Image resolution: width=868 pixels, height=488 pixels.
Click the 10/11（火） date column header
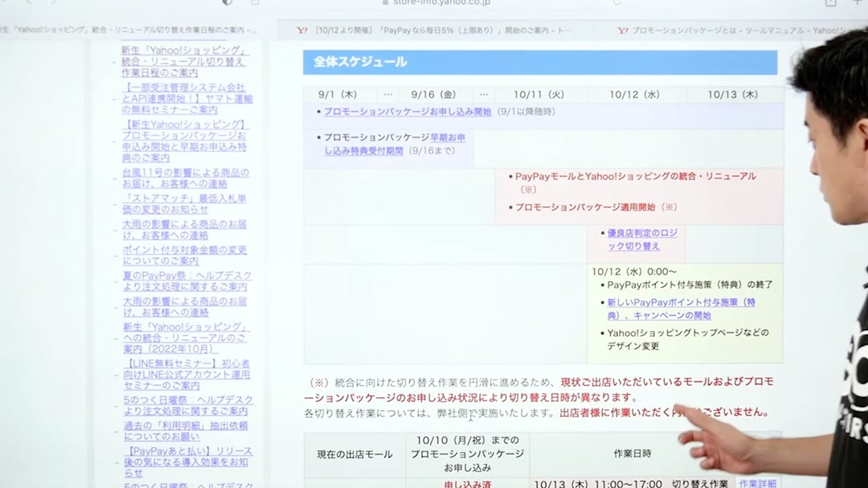(x=539, y=95)
